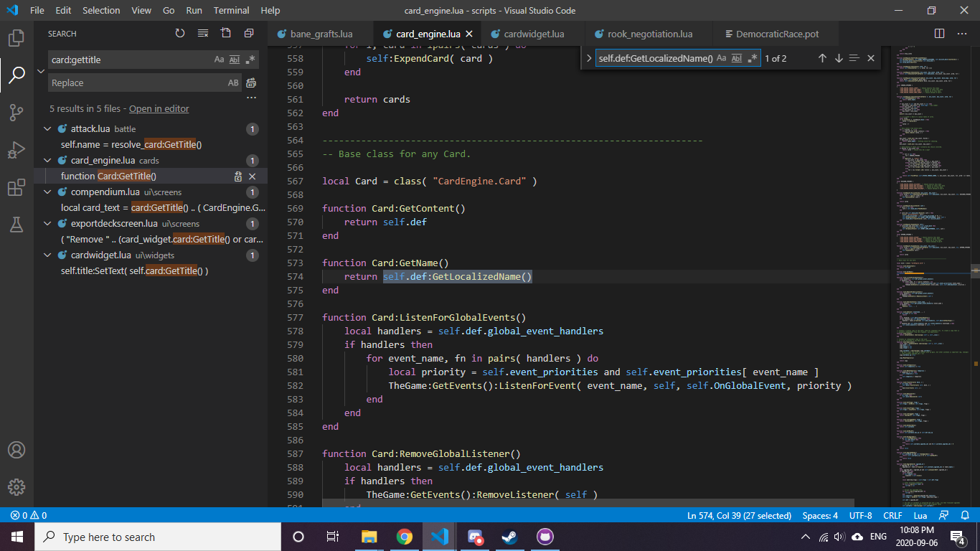The image size is (980, 551).
Task: Open Manage gear icon in activity bar
Action: (17, 486)
